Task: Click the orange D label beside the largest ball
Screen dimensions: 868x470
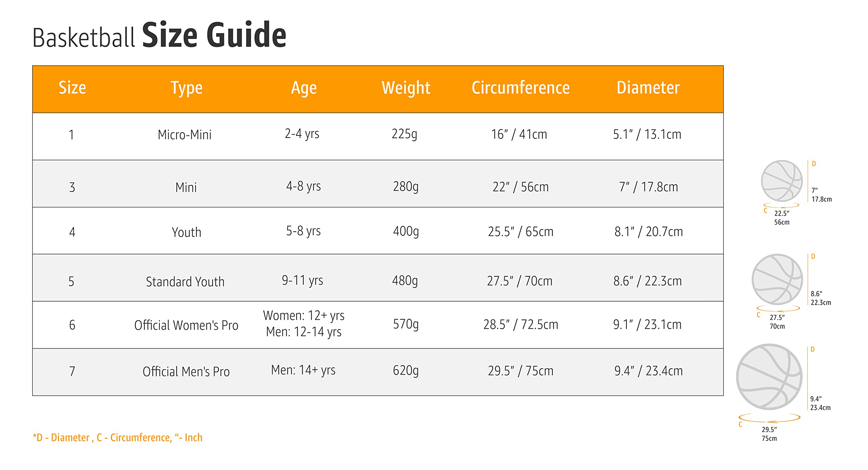Action: (812, 349)
